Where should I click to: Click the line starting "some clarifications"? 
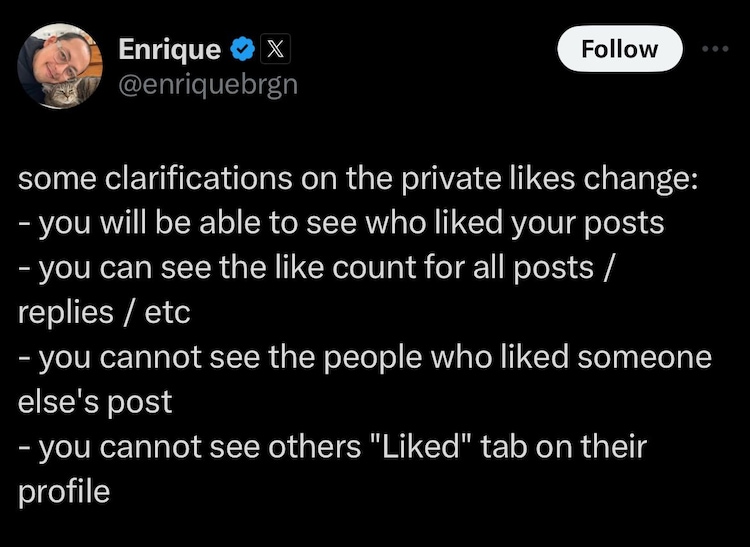pos(350,181)
